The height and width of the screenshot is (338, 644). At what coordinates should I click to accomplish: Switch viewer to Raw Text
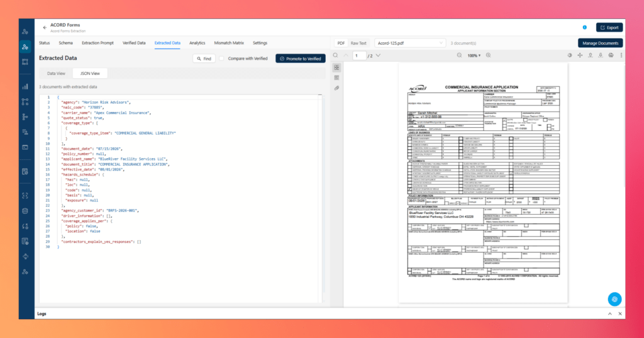[x=358, y=43]
